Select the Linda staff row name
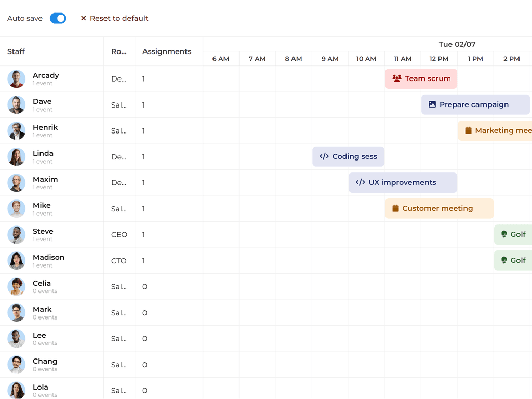This screenshot has width=532, height=399. point(43,153)
